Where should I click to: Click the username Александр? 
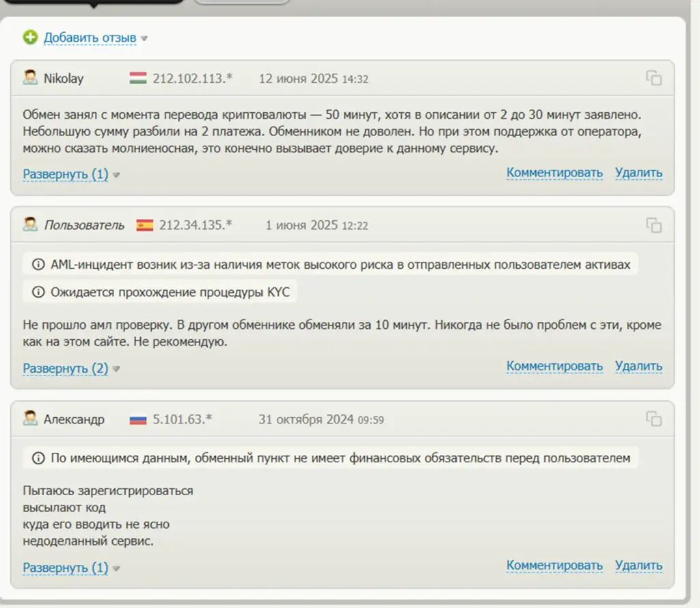74,419
